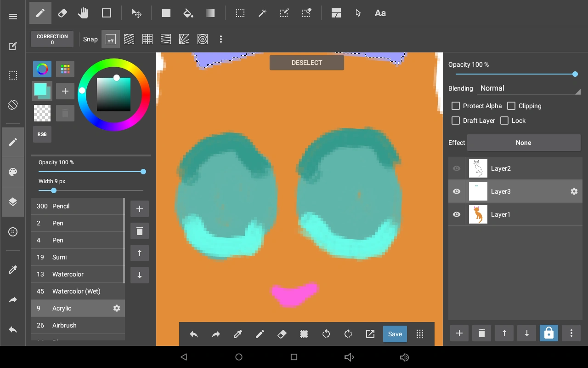Image resolution: width=588 pixels, height=368 pixels.
Task: Open the layer panel more options menu
Action: tap(571, 333)
